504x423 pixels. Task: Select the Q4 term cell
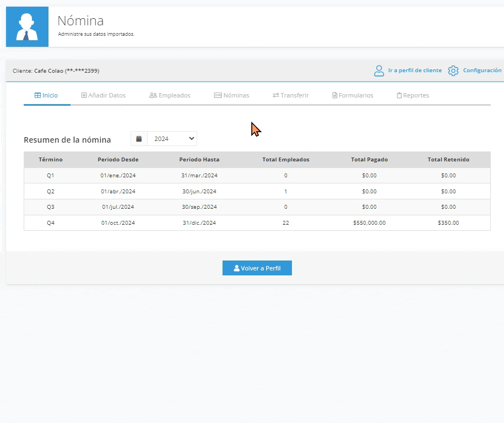coord(51,223)
